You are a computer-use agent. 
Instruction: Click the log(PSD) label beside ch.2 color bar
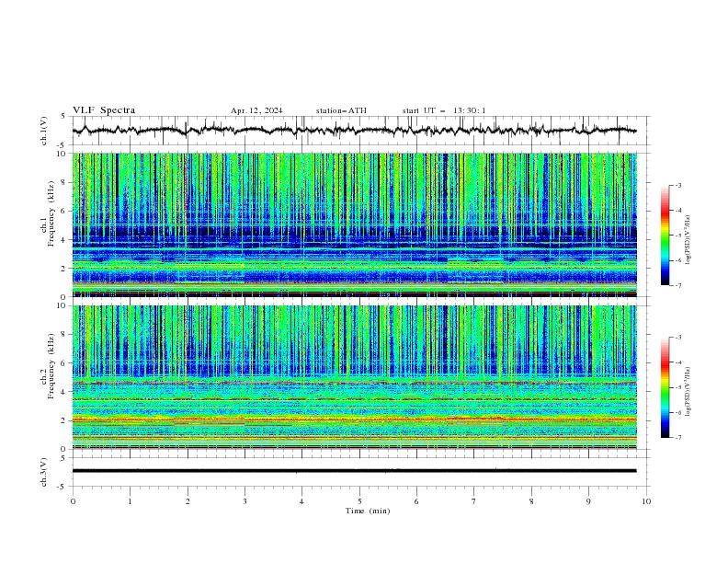[x=688, y=392]
